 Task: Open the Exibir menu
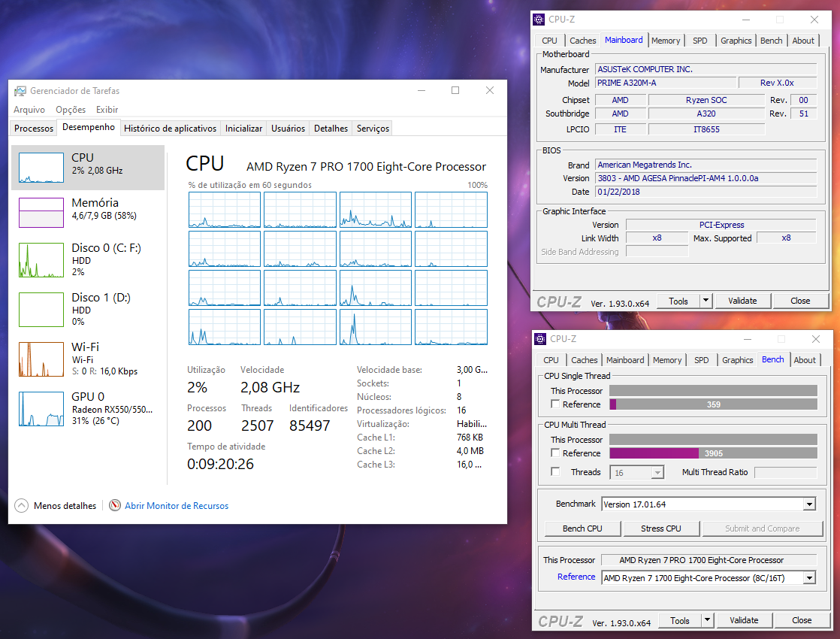[107, 109]
